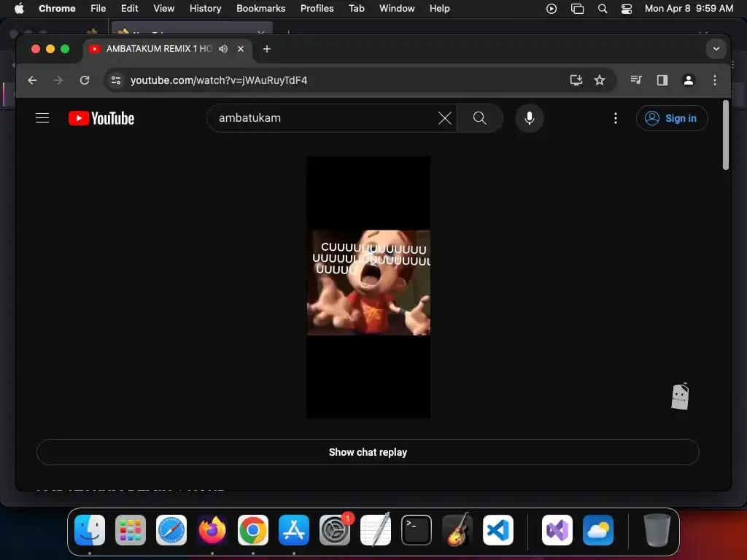This screenshot has height=560, width=747.
Task: Open a new tab with plus button
Action: point(267,49)
